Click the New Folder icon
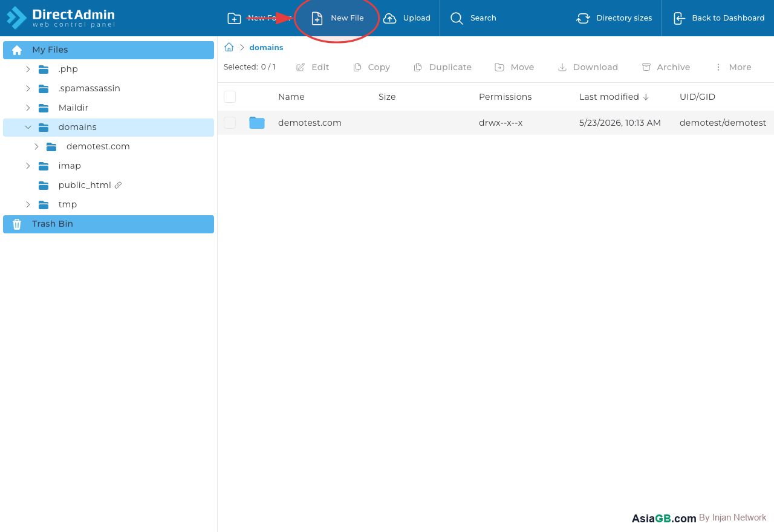Viewport: 774px width, 532px height. [x=234, y=18]
